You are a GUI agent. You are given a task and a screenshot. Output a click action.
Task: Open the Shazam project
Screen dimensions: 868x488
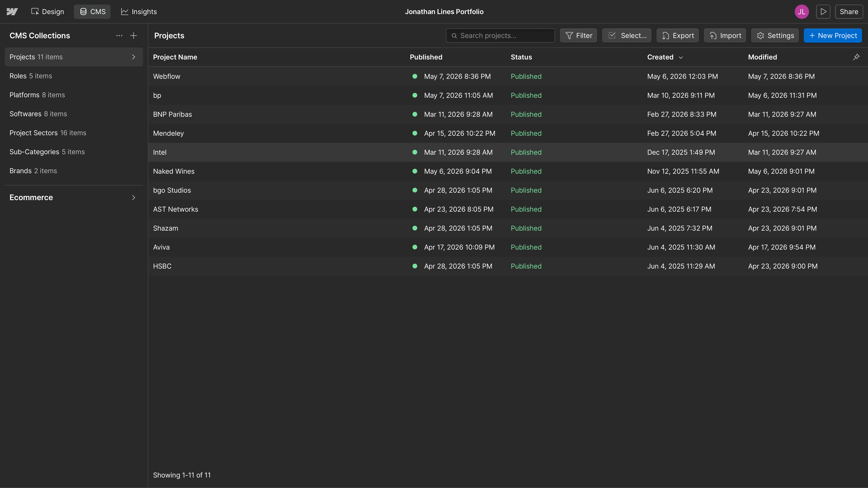click(508, 228)
